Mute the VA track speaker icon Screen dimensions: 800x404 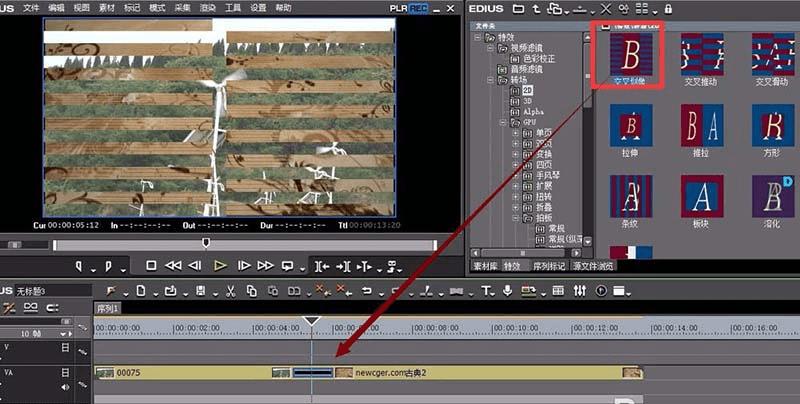(65, 387)
